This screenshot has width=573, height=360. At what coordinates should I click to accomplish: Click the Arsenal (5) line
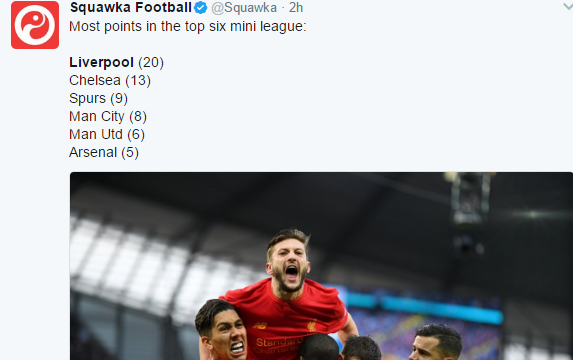104,152
